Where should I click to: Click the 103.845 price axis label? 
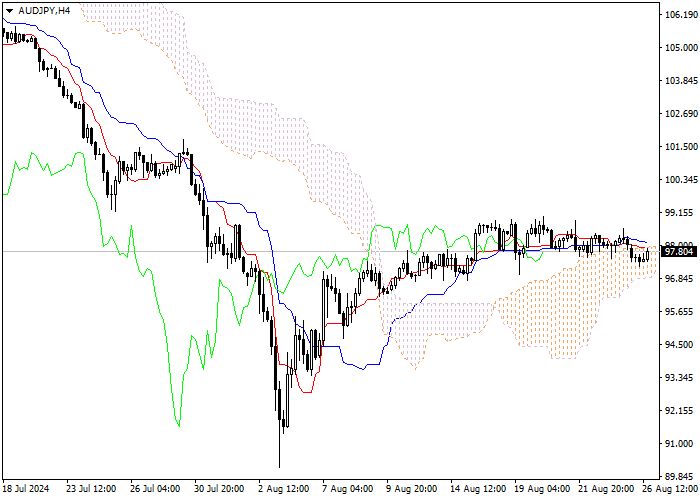[681, 81]
